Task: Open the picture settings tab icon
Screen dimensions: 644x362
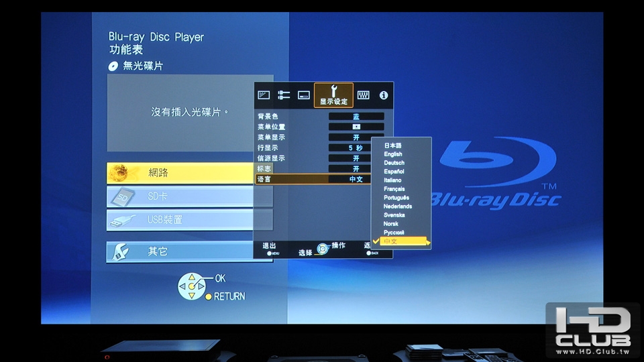Action: pyautogui.click(x=264, y=95)
